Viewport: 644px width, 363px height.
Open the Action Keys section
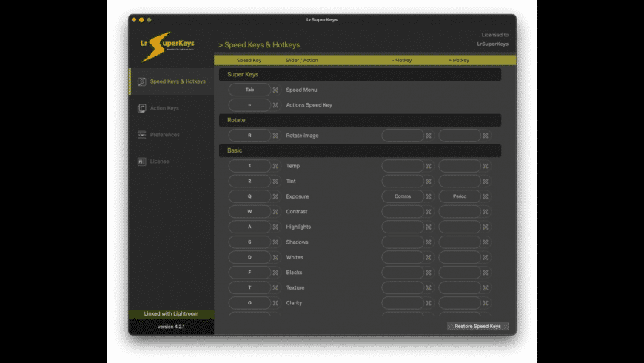(x=171, y=108)
